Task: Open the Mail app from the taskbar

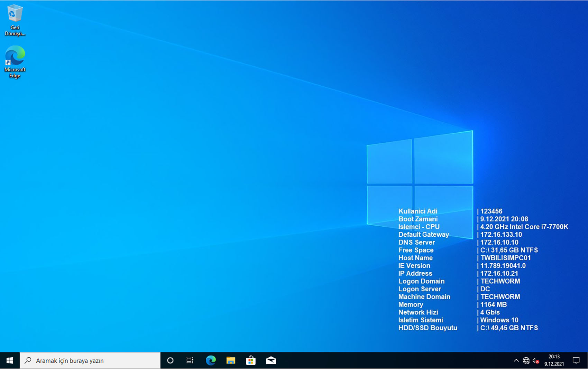Action: click(271, 360)
